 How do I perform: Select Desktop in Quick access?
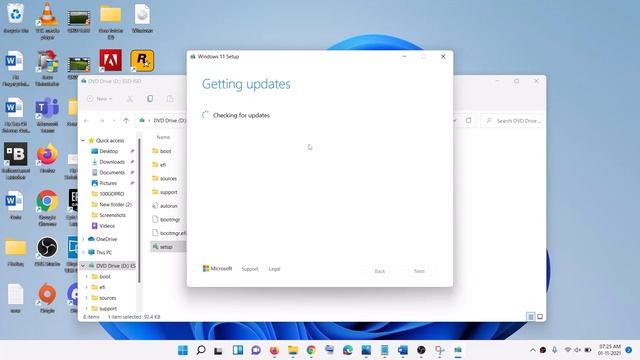tap(109, 151)
